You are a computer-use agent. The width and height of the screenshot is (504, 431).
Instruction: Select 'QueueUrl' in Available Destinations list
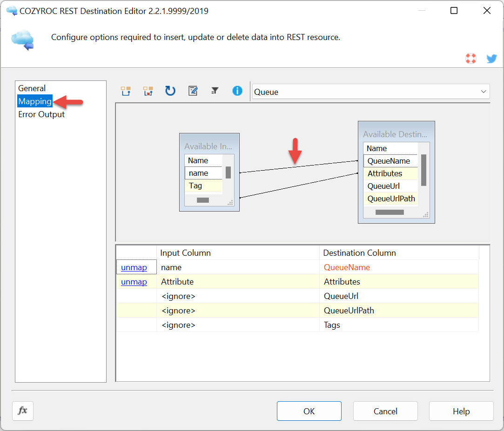(x=390, y=186)
